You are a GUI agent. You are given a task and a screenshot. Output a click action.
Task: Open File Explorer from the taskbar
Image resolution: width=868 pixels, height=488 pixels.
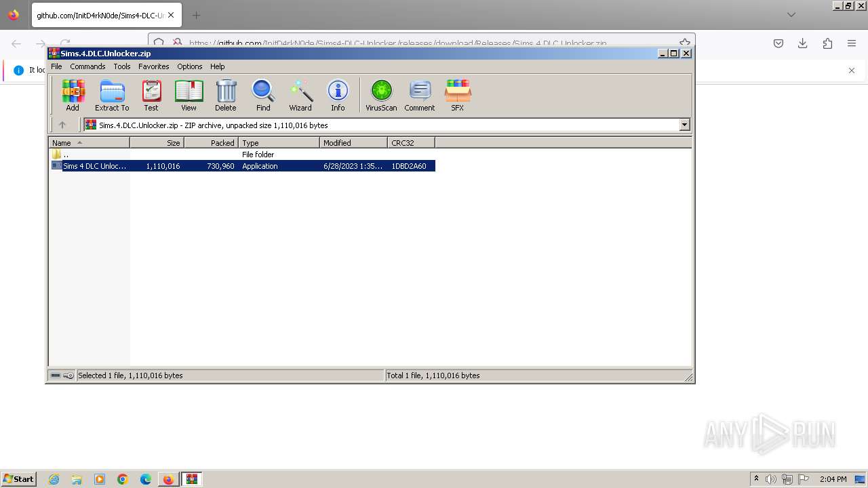point(77,479)
